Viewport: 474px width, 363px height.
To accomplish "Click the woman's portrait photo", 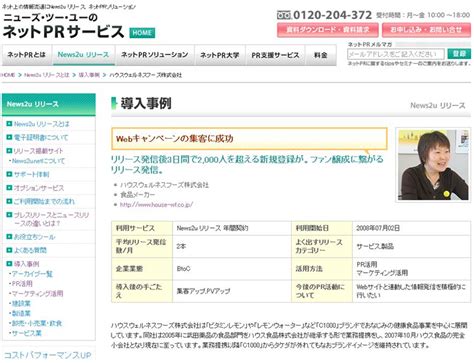I will [433, 165].
